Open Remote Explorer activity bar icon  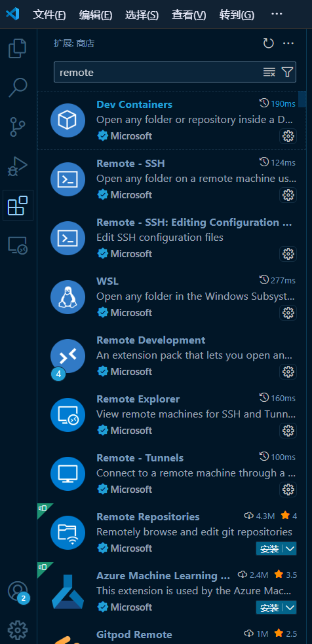tap(18, 245)
